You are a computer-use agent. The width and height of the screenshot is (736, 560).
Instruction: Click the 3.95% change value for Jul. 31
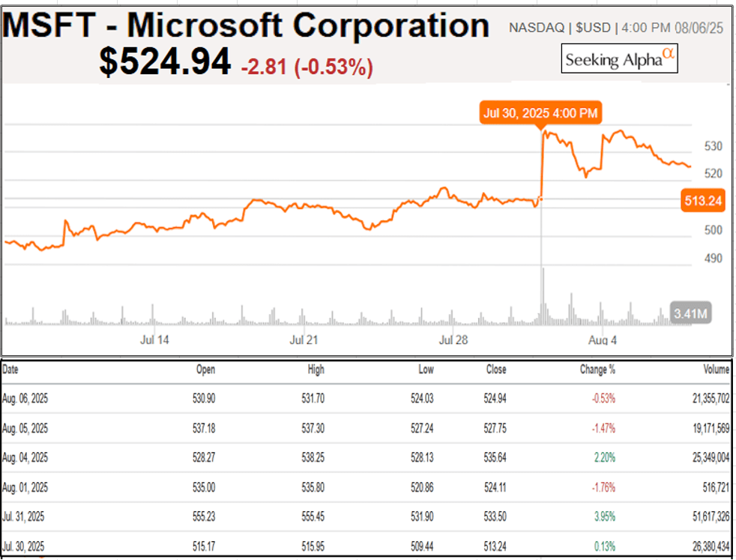(603, 517)
